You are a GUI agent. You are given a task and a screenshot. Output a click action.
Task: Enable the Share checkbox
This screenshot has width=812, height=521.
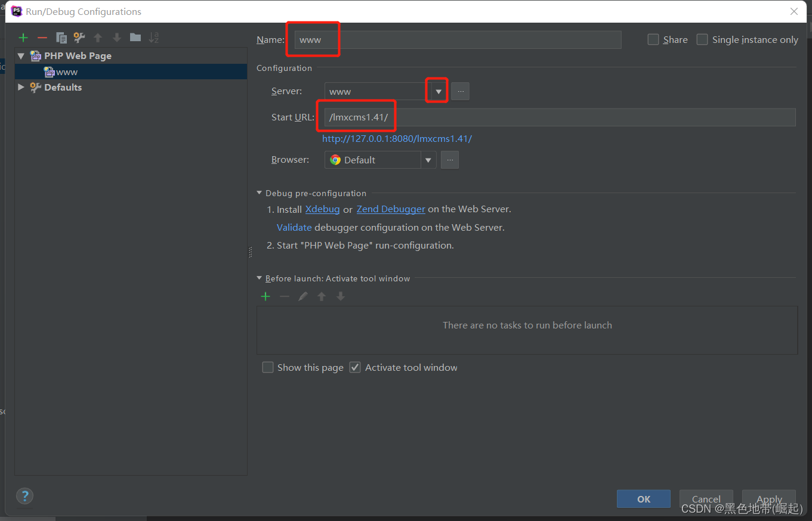pos(653,39)
